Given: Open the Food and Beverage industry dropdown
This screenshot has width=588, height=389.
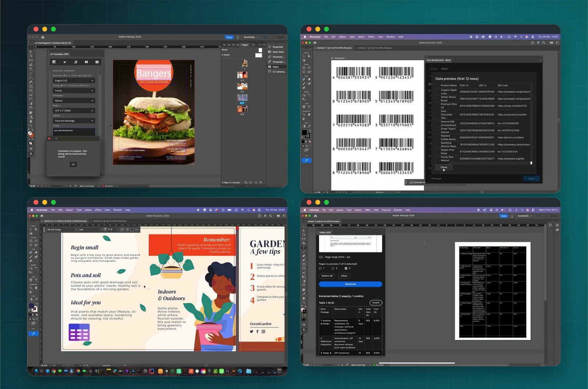Looking at the screenshot, I should pyautogui.click(x=74, y=121).
